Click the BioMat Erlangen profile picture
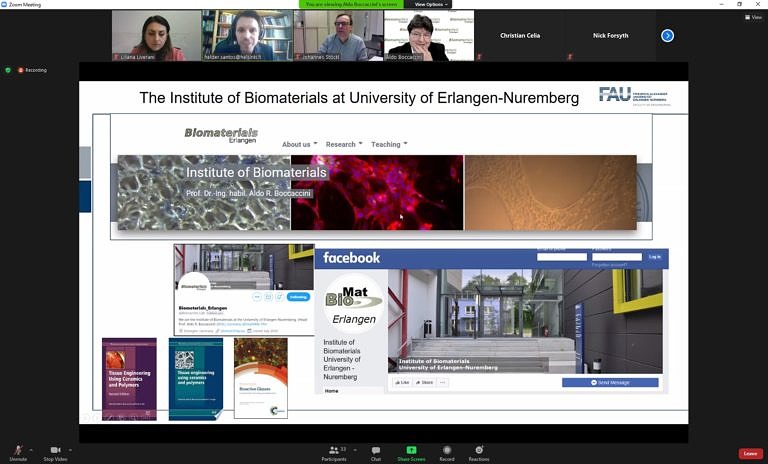This screenshot has width=768, height=464. pos(353,303)
